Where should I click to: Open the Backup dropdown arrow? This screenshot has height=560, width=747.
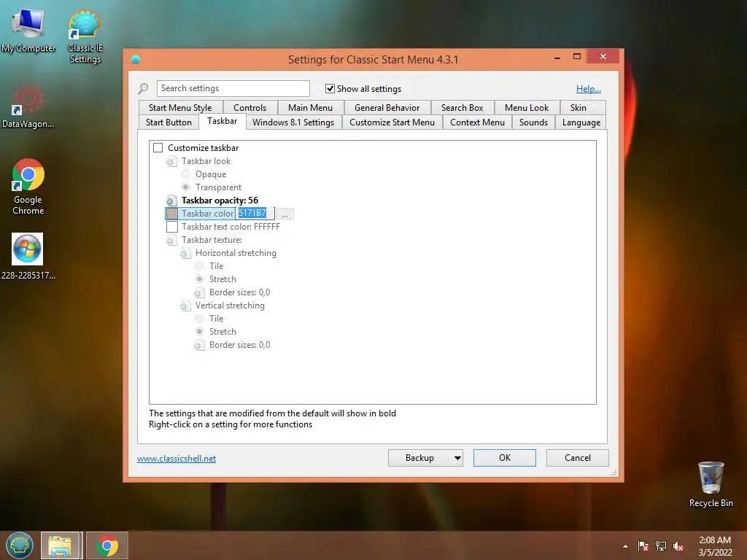pos(457,458)
